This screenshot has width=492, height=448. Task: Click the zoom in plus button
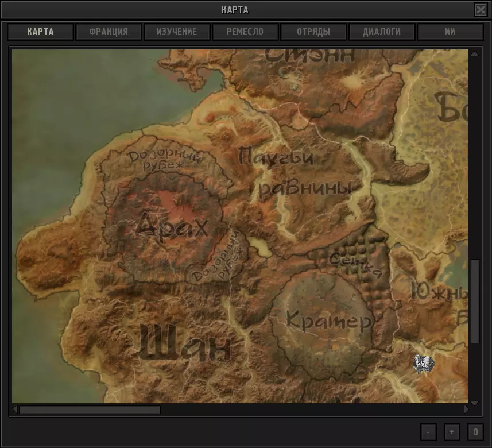tap(452, 432)
